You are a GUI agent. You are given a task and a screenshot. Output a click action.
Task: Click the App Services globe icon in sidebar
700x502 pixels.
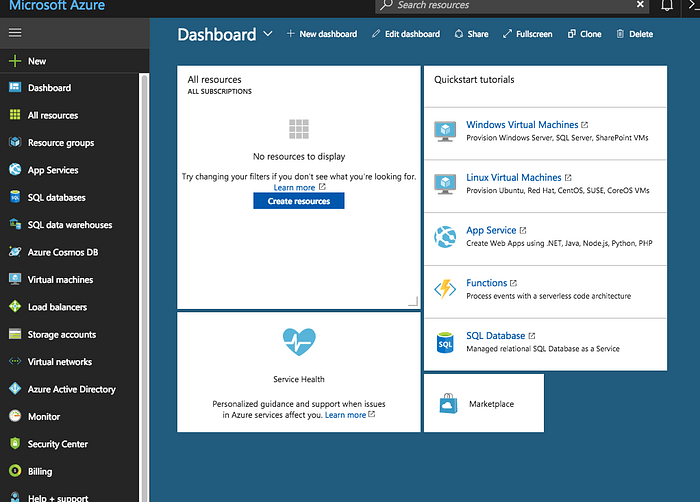tap(15, 169)
